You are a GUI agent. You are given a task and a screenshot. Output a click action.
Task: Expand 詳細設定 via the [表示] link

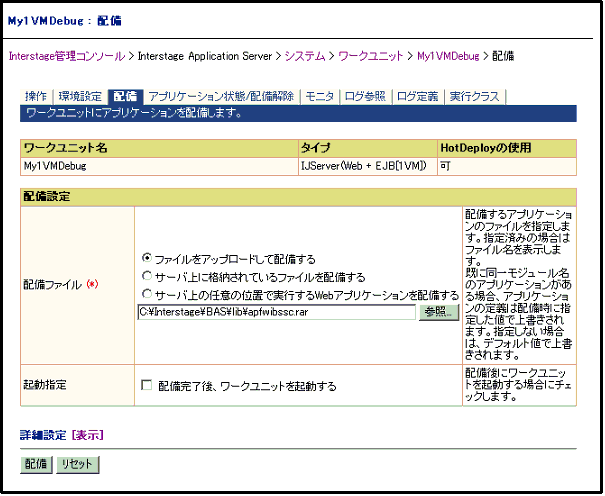[x=88, y=435]
